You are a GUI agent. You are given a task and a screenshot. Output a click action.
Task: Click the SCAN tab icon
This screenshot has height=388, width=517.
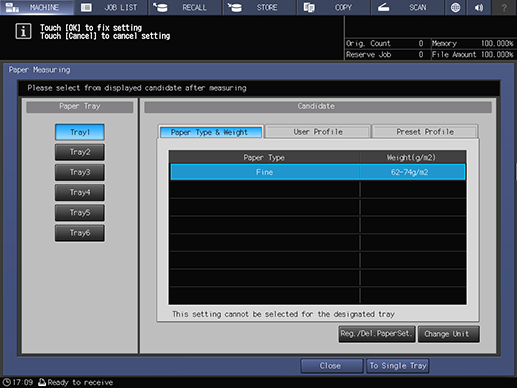coord(384,7)
